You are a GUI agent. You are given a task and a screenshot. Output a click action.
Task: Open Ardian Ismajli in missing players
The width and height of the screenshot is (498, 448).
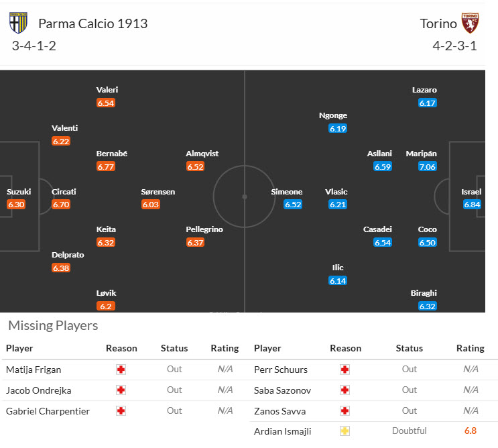(x=283, y=432)
